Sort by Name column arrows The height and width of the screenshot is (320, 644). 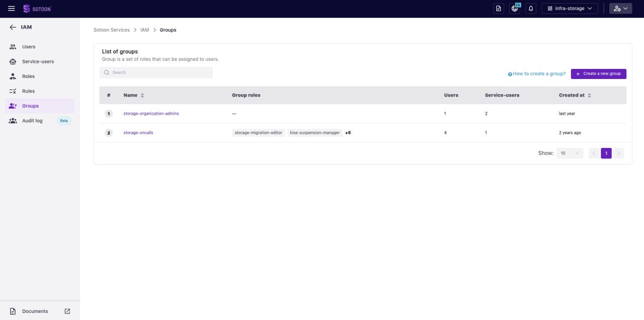coord(142,95)
